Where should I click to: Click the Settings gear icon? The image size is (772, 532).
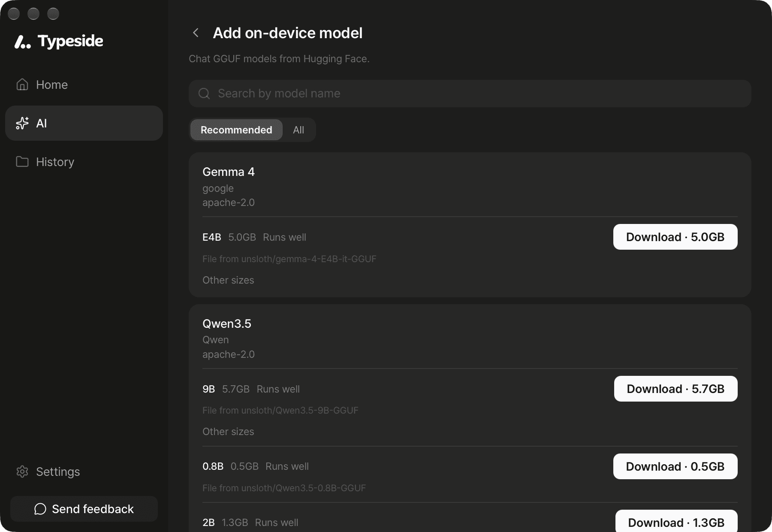22,472
